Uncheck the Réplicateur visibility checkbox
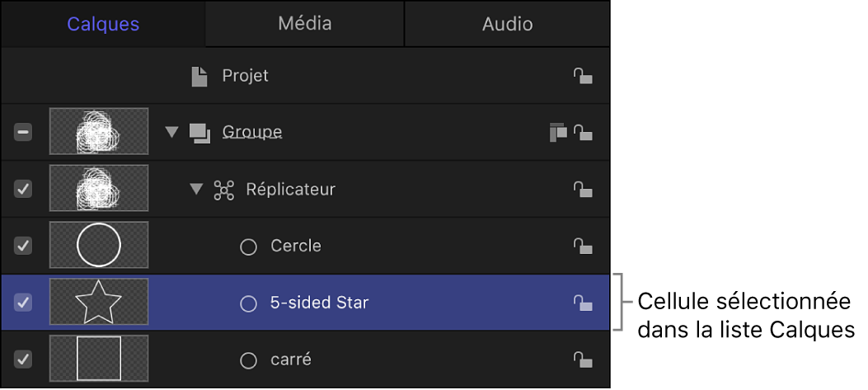 (24, 190)
